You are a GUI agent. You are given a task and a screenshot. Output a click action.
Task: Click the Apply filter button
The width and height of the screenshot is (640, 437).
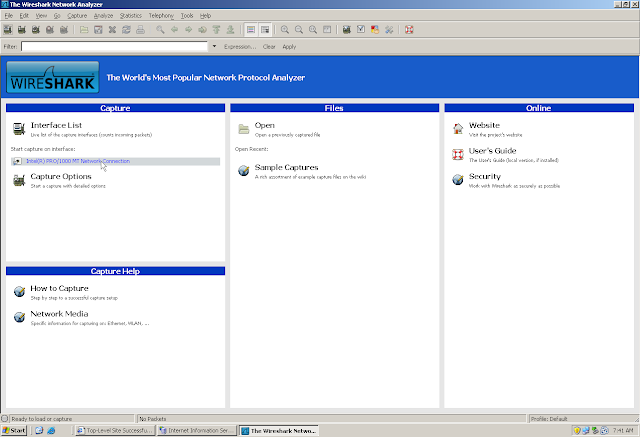[289, 47]
